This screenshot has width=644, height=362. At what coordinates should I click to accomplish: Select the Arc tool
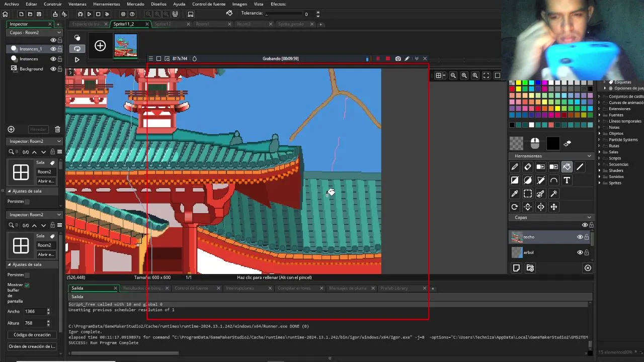tap(554, 180)
